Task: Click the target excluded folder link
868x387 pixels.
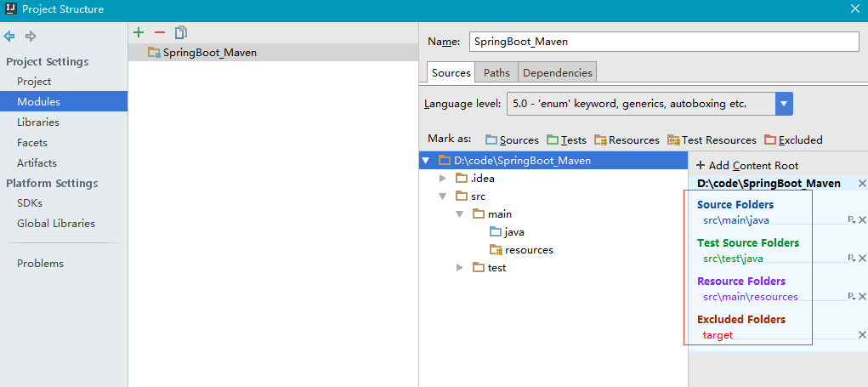Action: pyautogui.click(x=718, y=335)
